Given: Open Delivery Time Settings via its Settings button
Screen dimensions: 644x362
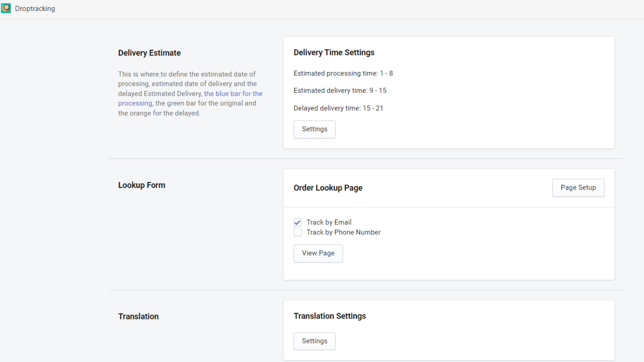Looking at the screenshot, I should click(x=314, y=129).
